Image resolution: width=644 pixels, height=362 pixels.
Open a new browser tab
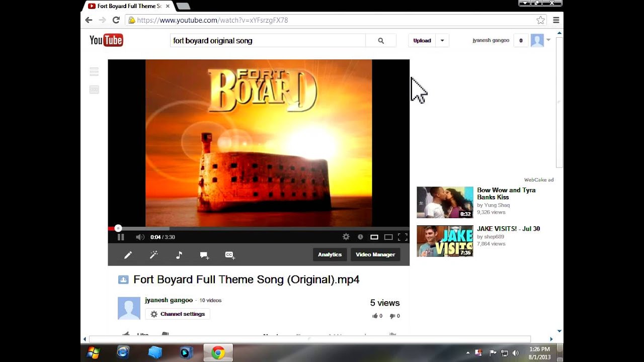pos(183,6)
